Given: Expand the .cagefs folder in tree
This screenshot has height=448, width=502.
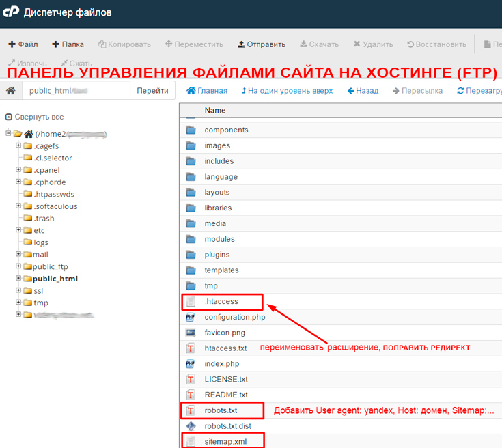Looking at the screenshot, I should [x=18, y=145].
